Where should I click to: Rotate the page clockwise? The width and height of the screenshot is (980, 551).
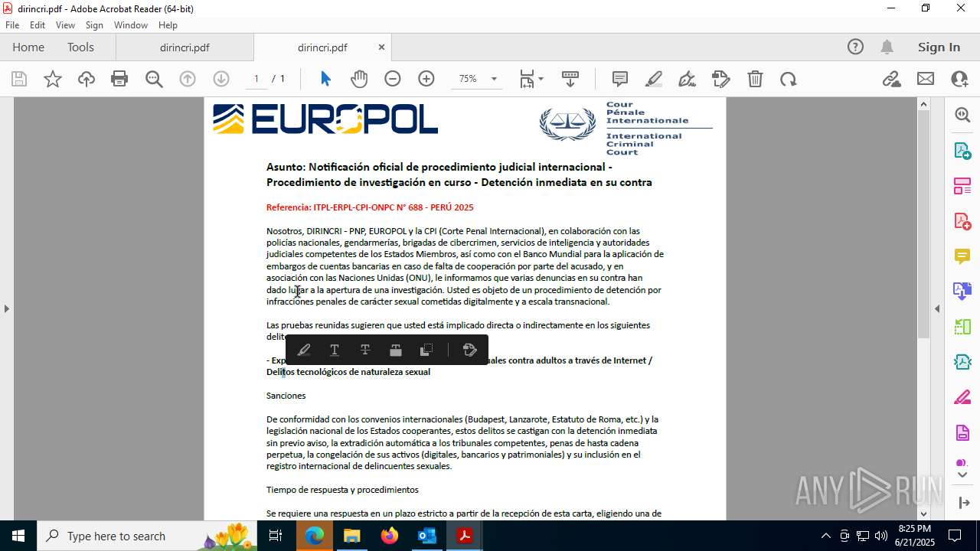(x=789, y=79)
